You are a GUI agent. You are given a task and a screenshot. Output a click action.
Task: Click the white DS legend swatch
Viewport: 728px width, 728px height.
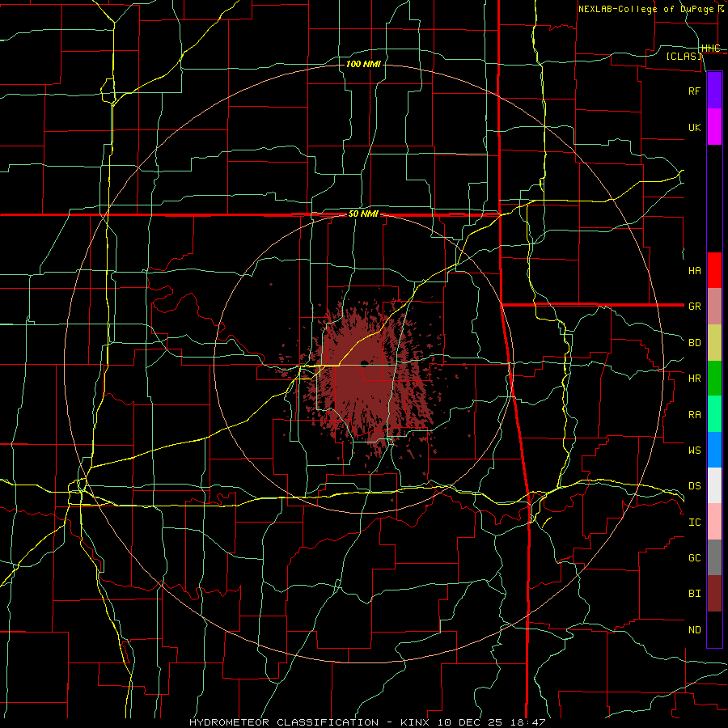point(714,485)
